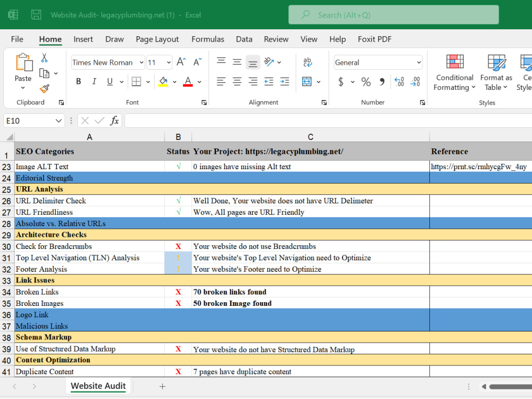Select the Website Audit sheet tab
This screenshot has width=532, height=399.
click(98, 386)
